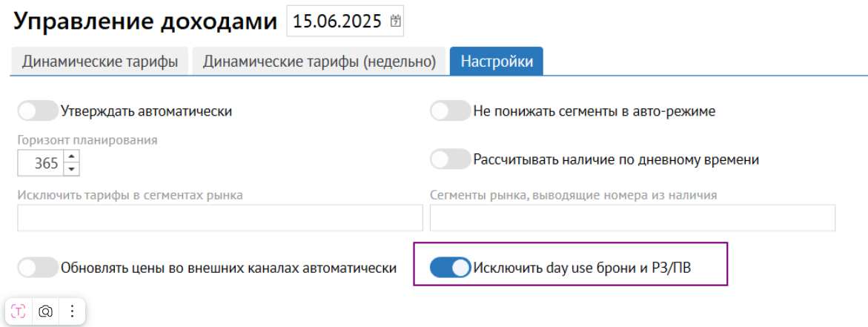868x327 pixels.
Task: Click the camera image search icon
Action: (x=45, y=311)
